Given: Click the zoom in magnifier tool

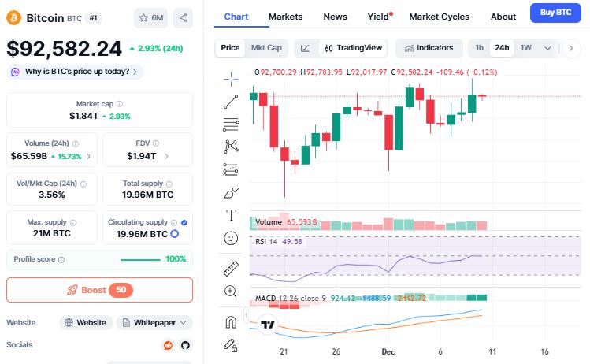Looking at the screenshot, I should (x=231, y=291).
